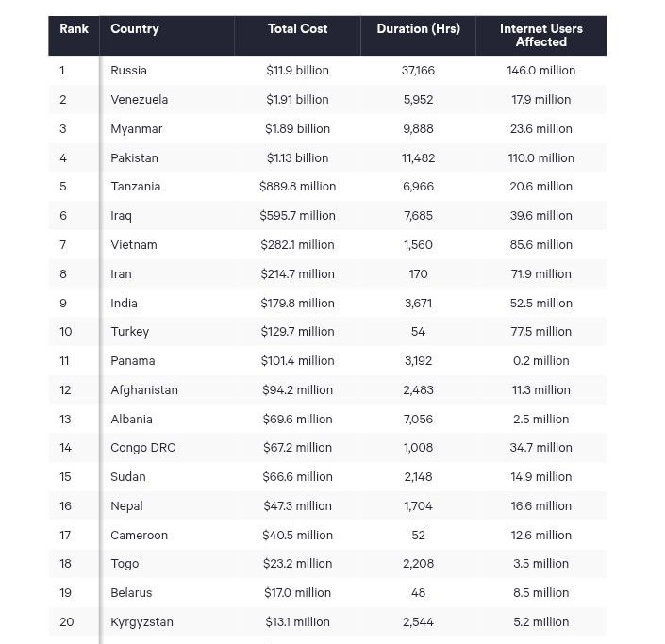
Task: Click the Country column header
Action: [x=135, y=29]
